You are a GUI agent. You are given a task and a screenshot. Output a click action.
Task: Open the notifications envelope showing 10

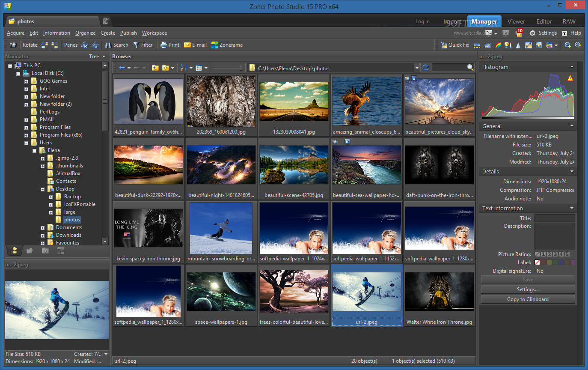point(519,33)
